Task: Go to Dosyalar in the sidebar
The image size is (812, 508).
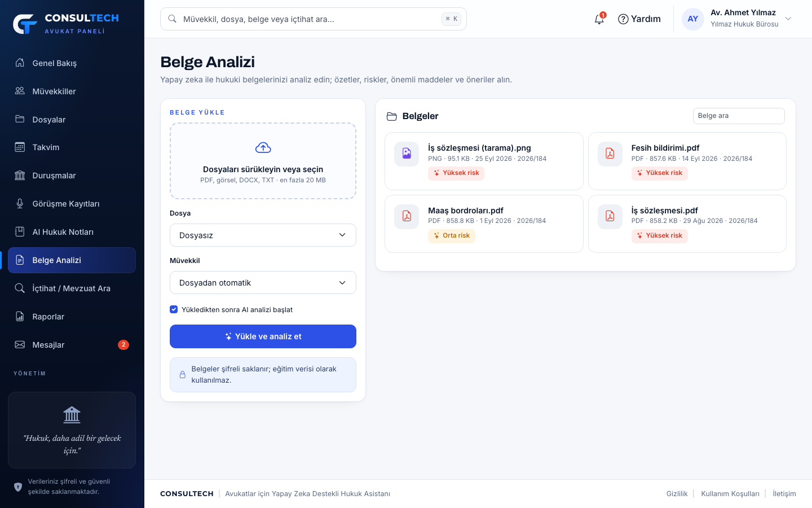Action: click(72, 119)
